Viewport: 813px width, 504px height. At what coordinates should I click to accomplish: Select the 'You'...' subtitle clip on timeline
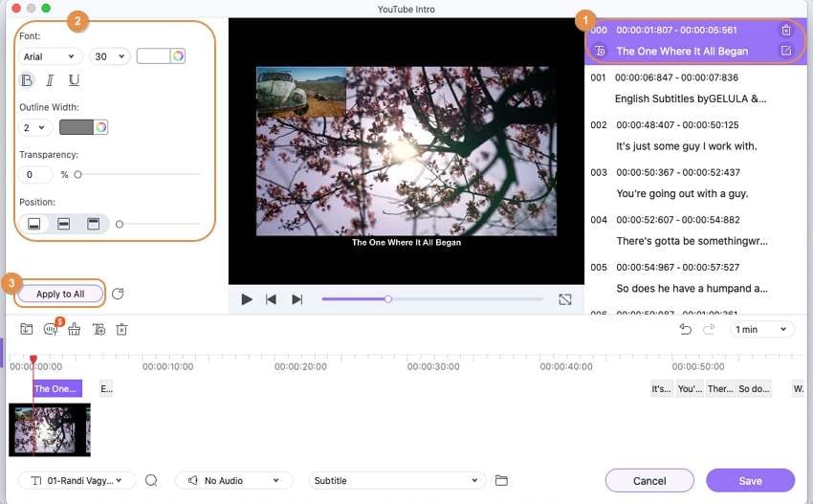[x=690, y=388]
